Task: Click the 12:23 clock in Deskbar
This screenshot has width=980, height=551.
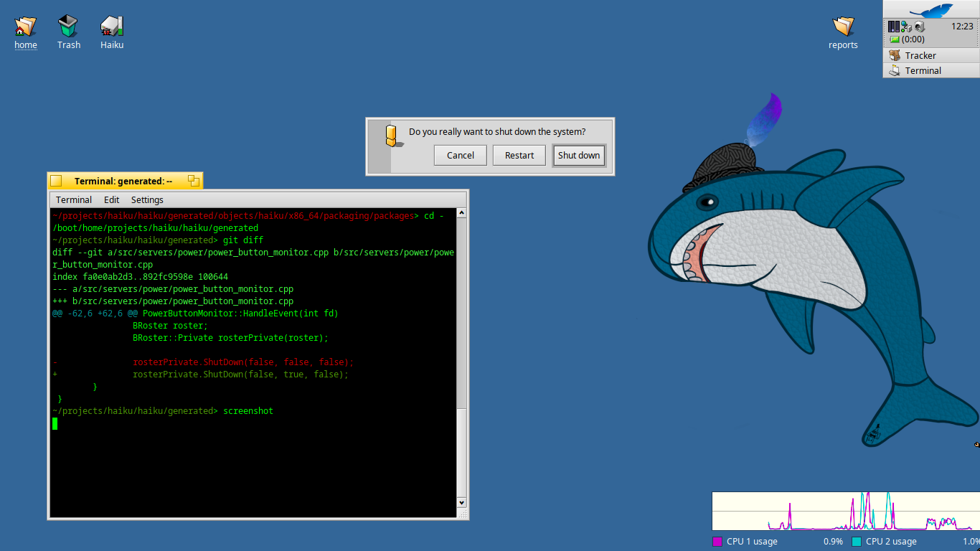Action: tap(962, 26)
